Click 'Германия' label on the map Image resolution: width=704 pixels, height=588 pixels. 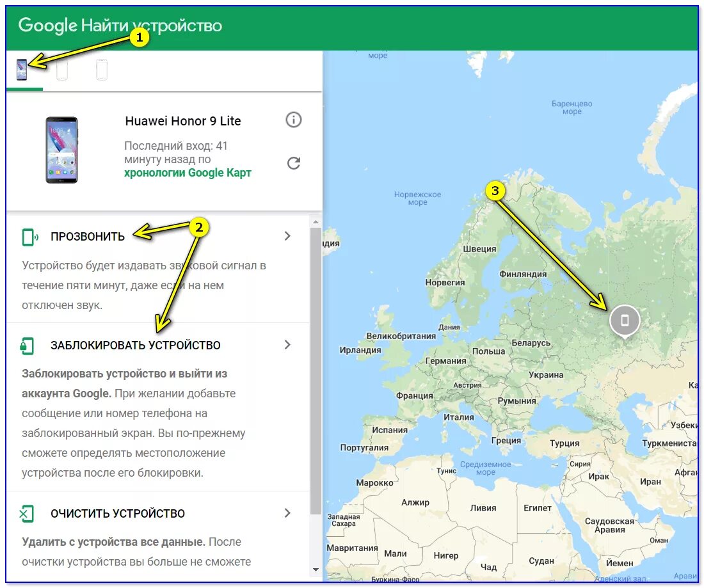point(446,361)
